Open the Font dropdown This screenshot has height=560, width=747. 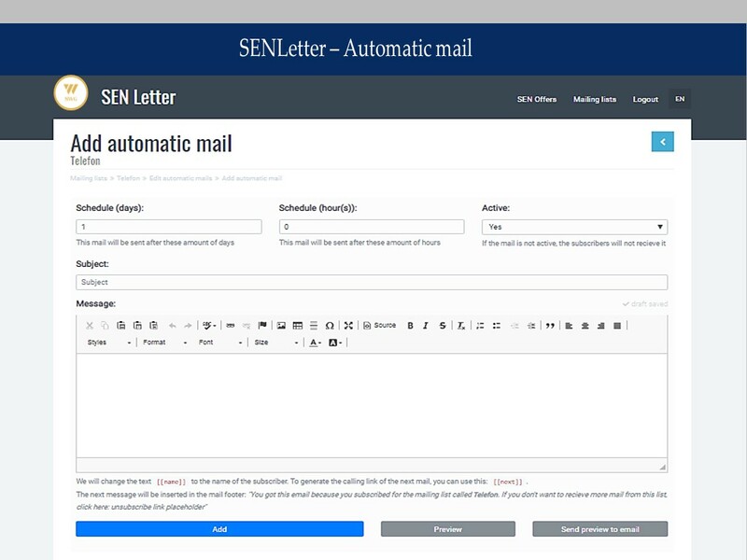point(220,343)
